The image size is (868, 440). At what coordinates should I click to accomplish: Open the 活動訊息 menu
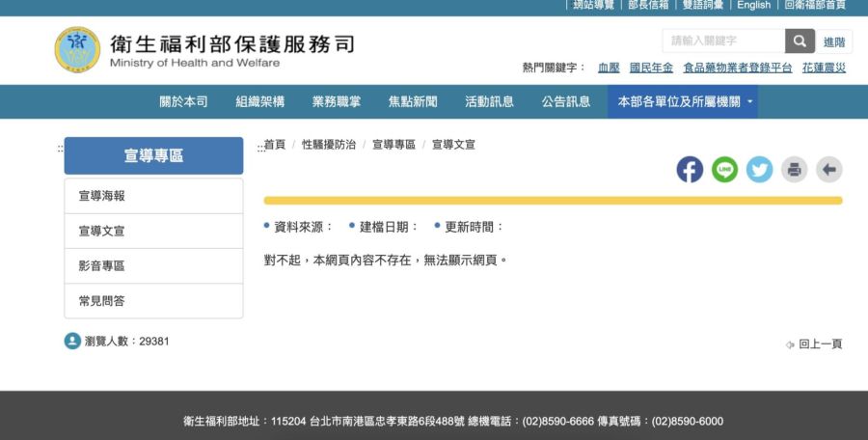489,102
